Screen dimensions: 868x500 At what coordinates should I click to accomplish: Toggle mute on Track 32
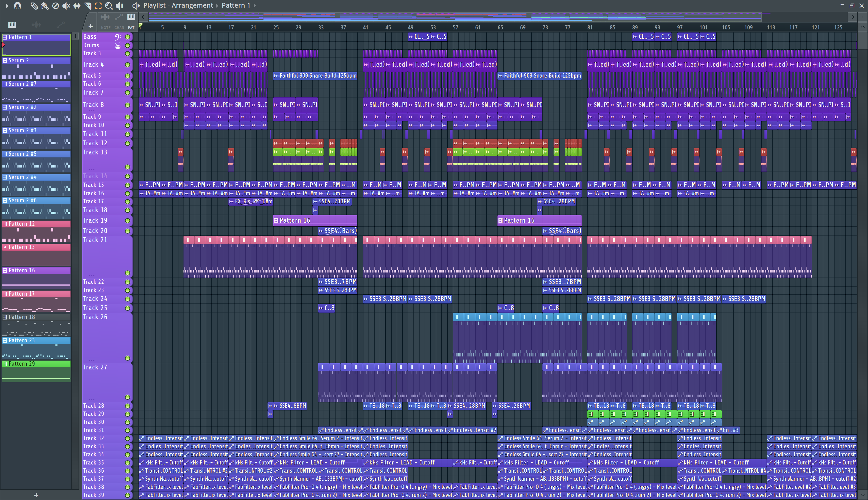point(128,439)
